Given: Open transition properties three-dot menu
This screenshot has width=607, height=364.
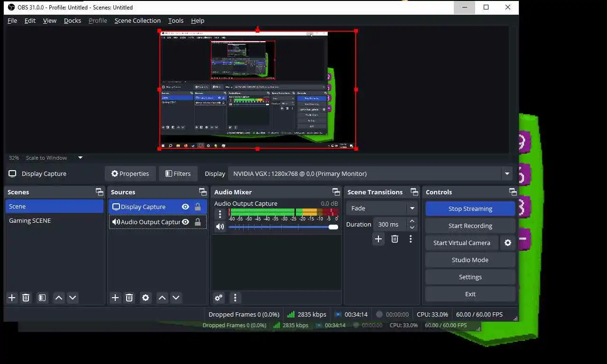Looking at the screenshot, I should pyautogui.click(x=411, y=239).
